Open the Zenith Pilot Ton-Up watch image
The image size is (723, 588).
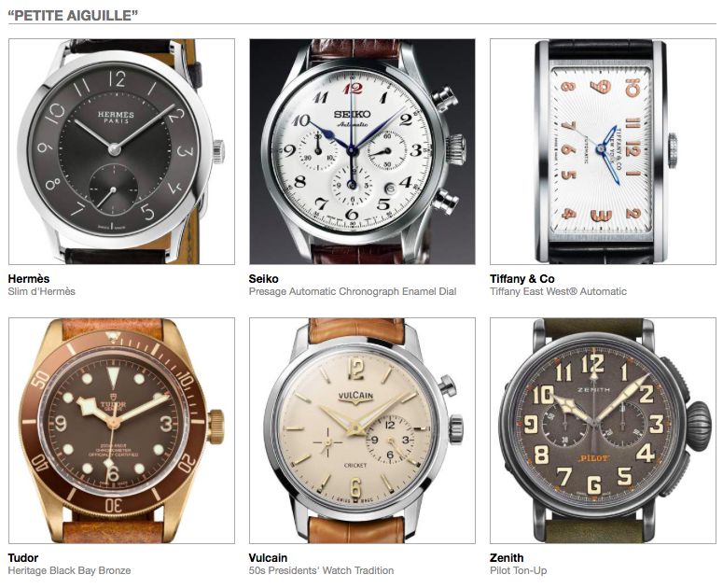pyautogui.click(x=603, y=431)
